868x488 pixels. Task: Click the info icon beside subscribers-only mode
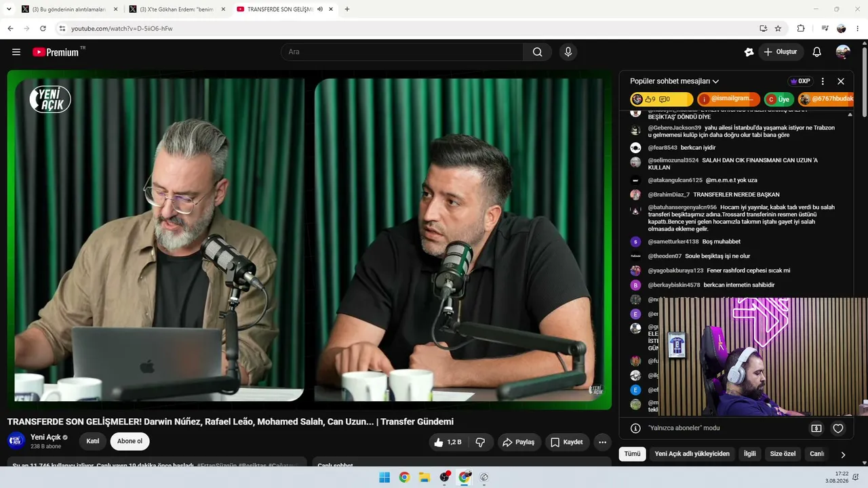635,428
